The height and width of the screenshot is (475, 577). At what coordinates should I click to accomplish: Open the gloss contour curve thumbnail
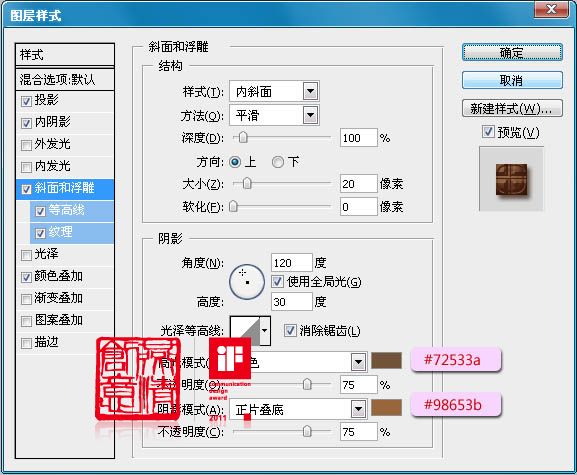tap(245, 330)
